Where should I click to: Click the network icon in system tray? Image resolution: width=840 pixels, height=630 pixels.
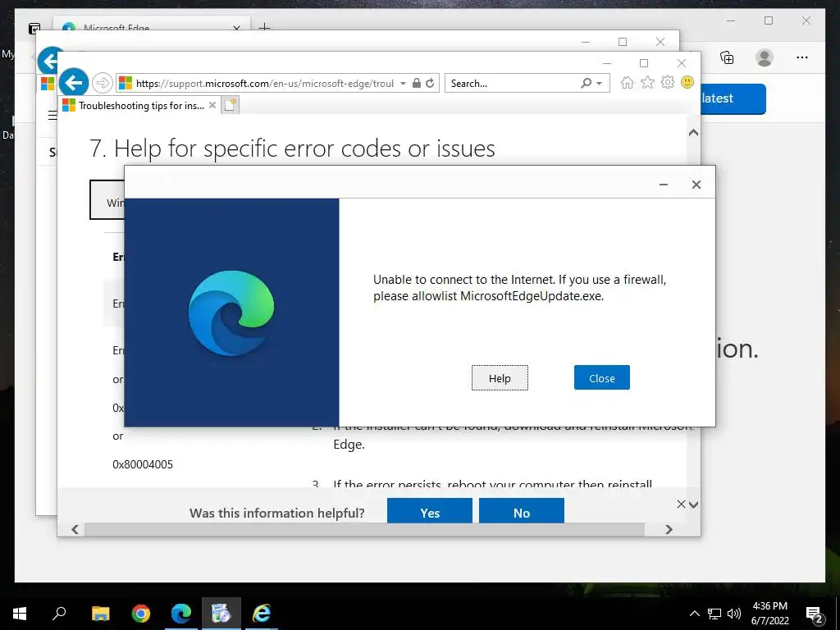click(714, 614)
